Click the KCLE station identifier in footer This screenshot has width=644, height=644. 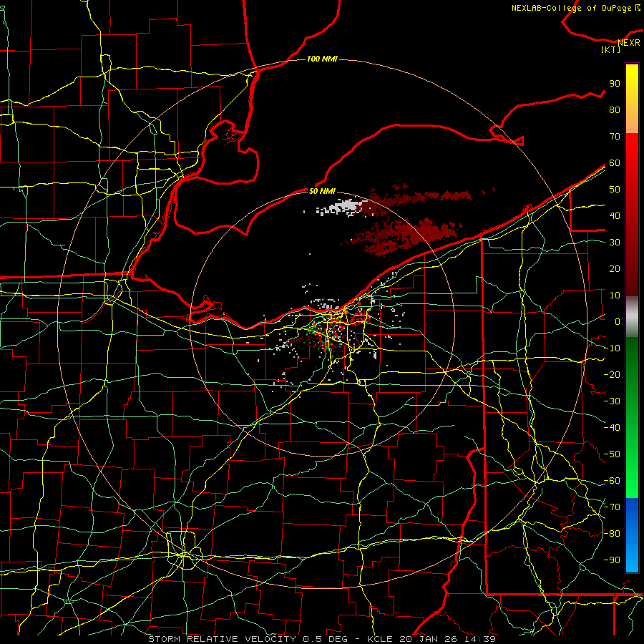click(379, 639)
